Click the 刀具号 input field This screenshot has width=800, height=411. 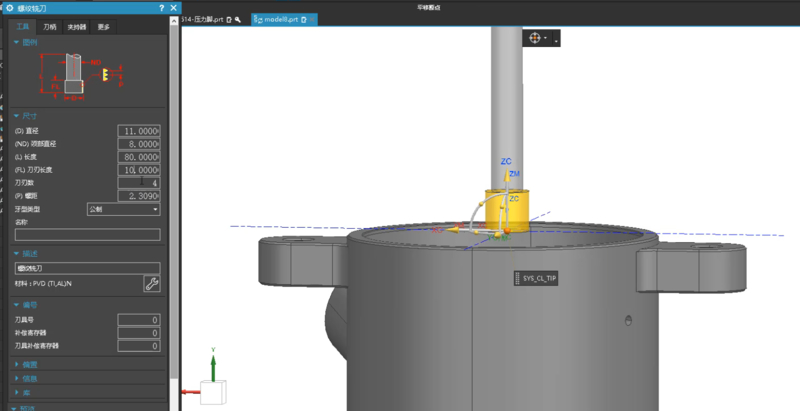click(139, 319)
